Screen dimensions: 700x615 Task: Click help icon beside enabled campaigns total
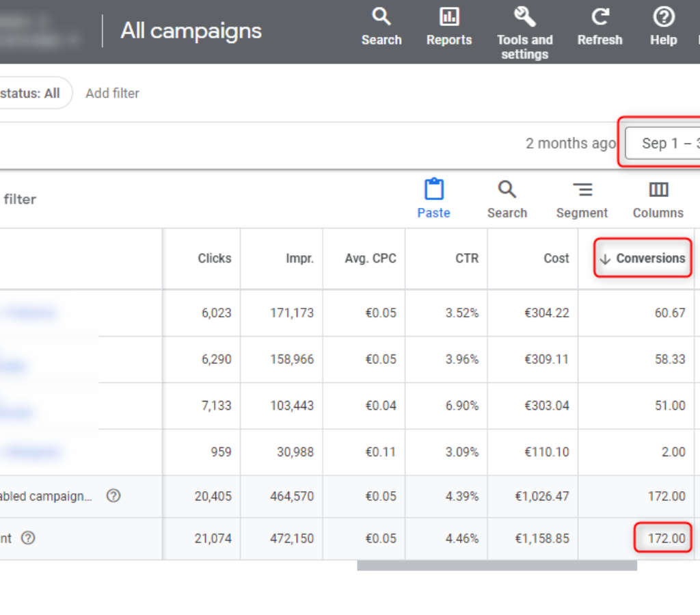click(x=113, y=496)
